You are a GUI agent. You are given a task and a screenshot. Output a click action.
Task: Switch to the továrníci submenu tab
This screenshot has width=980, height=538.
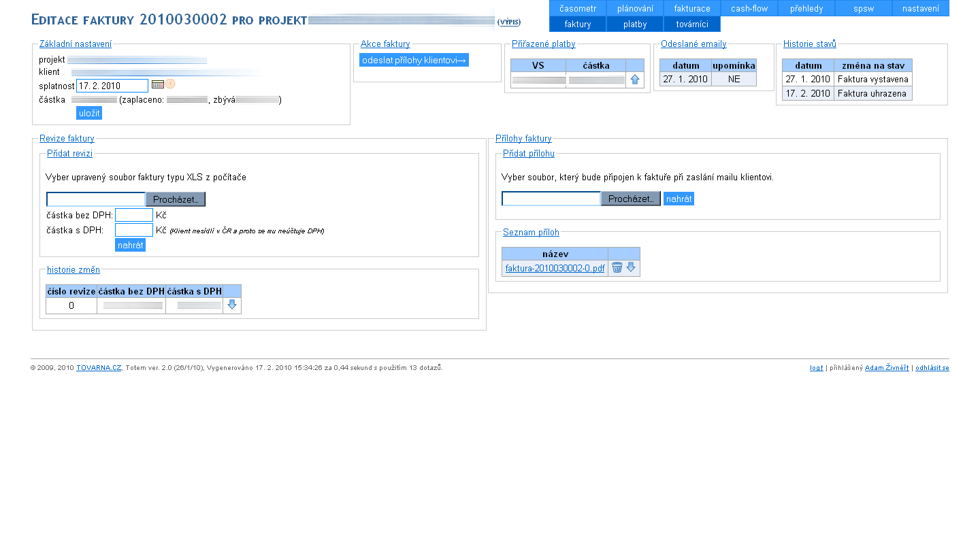pos(692,24)
